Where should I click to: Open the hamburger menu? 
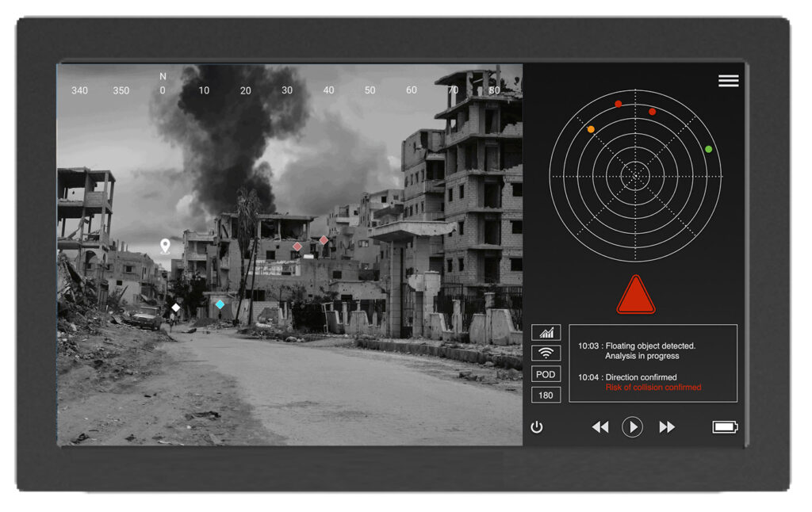coord(728,81)
